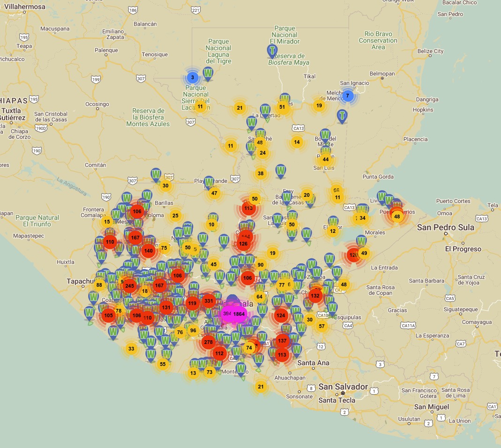
Task: Click the San Salvador city label
Action: [343, 387]
